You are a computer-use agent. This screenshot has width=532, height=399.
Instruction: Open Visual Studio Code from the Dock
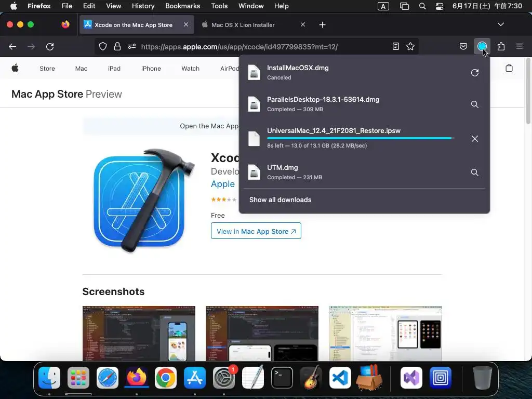tap(340, 378)
